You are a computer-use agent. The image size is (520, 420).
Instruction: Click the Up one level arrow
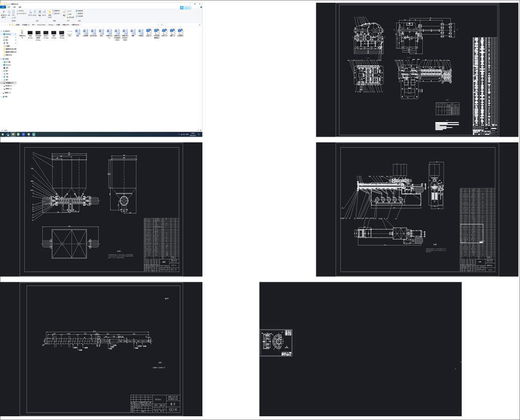pos(10,25)
